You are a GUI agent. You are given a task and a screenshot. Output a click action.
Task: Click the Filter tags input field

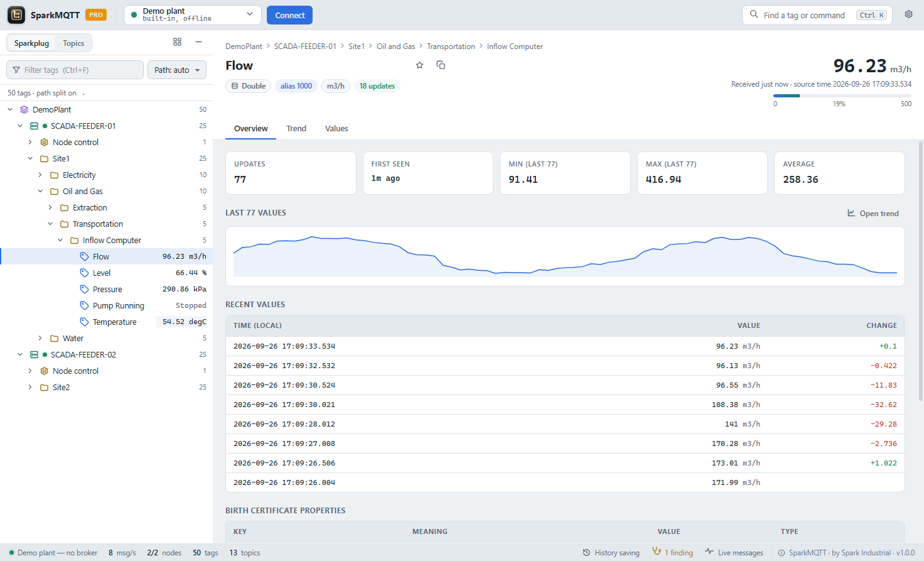75,70
